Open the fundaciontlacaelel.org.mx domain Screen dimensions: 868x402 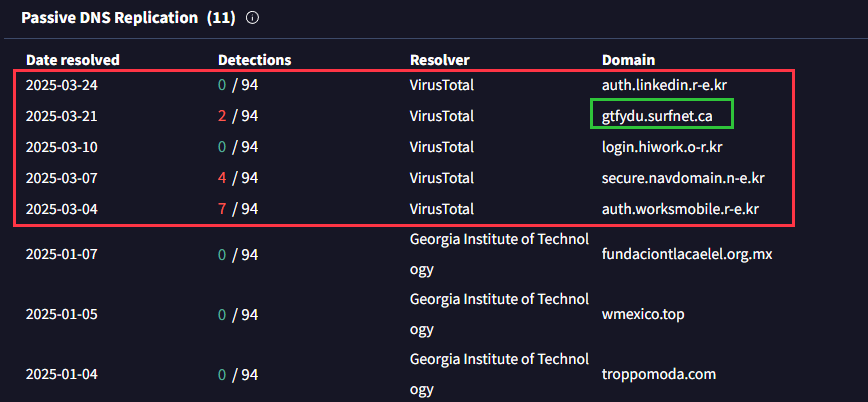click(687, 255)
